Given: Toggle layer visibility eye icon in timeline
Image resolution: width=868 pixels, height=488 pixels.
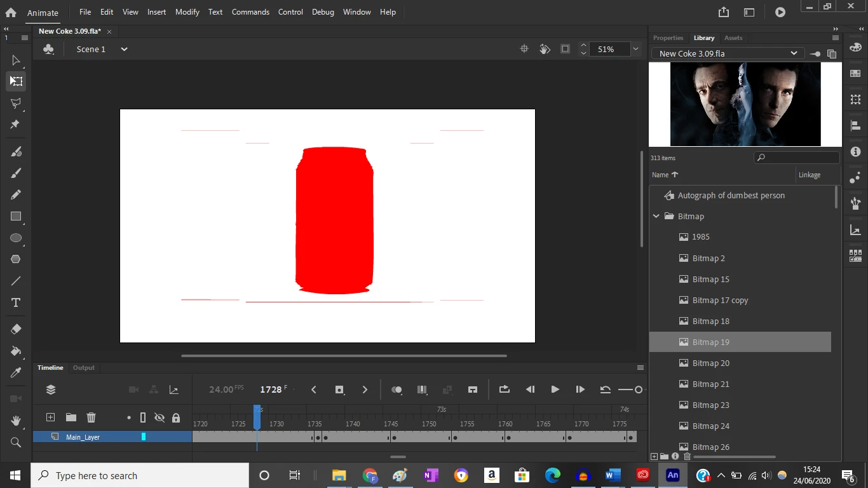Looking at the screenshot, I should tap(159, 417).
